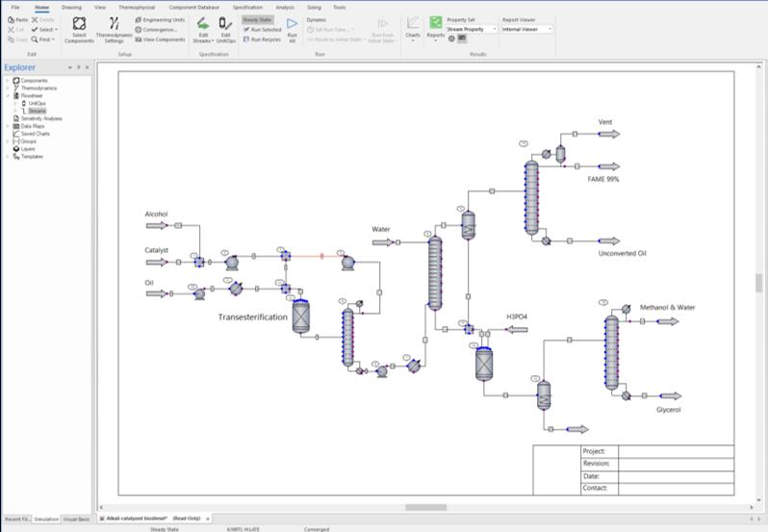768x532 pixels.
Task: Click Engineering Units in Setup group
Action: [160, 20]
